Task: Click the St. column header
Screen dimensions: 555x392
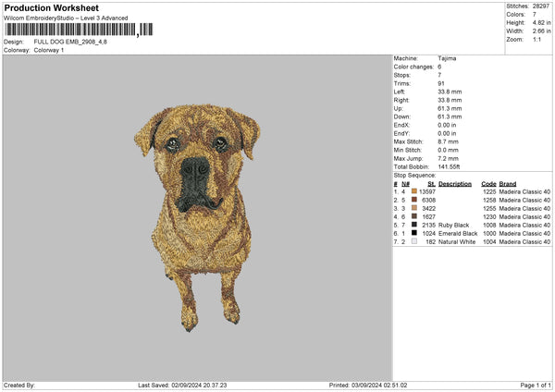Action: click(x=432, y=183)
